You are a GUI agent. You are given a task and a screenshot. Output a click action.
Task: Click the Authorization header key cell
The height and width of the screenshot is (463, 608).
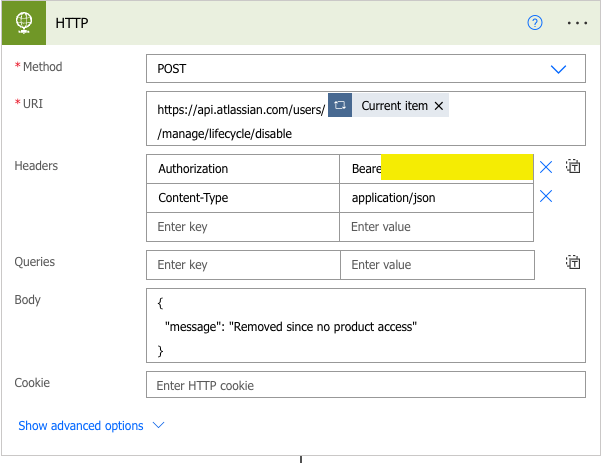click(x=243, y=169)
